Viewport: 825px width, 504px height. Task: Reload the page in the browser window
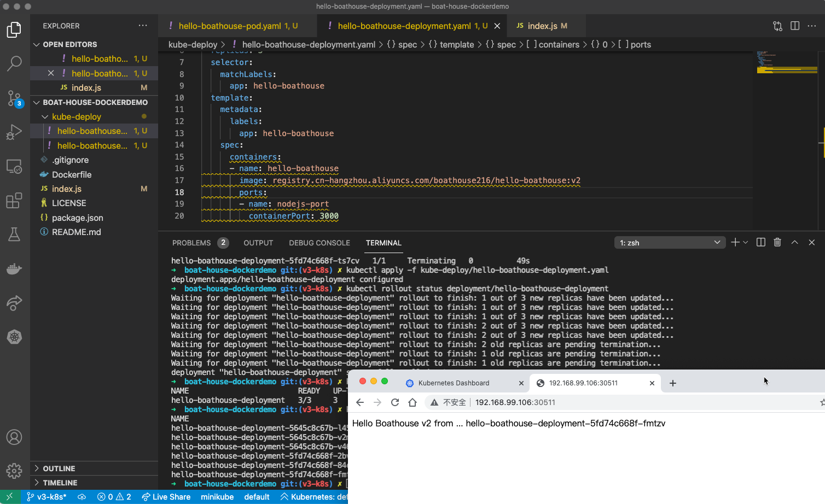[x=395, y=402]
